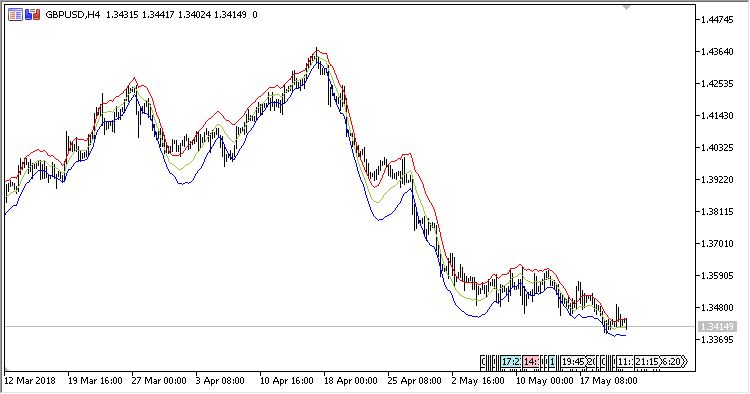Click the 25 Apr 08:00 time label

pyautogui.click(x=415, y=381)
